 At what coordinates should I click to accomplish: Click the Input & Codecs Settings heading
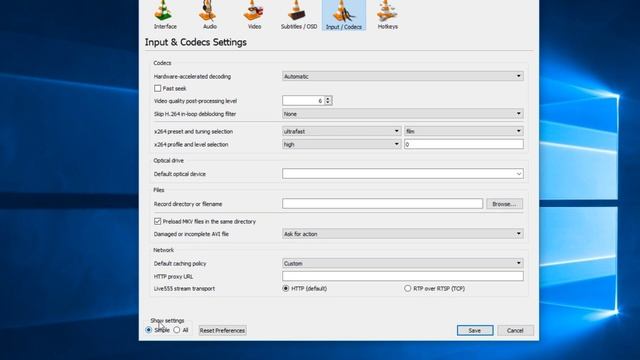tap(196, 42)
